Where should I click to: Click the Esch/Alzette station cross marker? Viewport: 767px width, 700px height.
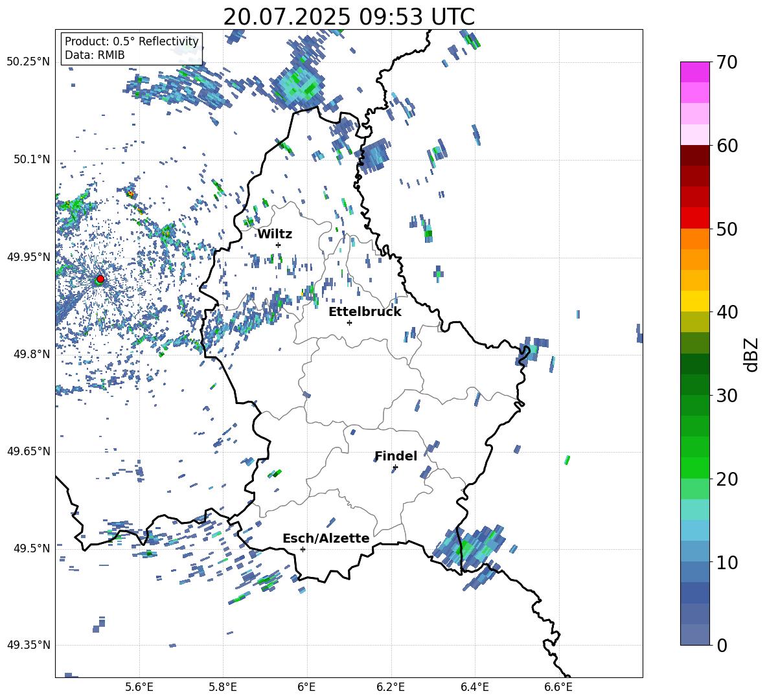[x=303, y=549]
